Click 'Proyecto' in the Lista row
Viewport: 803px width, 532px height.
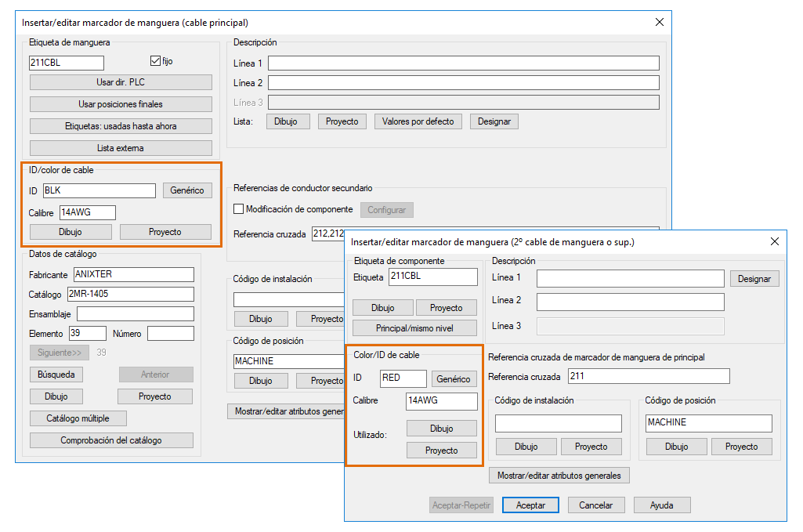click(342, 122)
